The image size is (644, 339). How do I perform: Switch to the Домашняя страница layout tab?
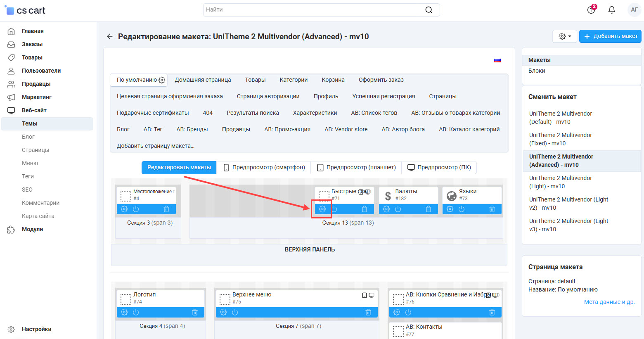coord(203,80)
